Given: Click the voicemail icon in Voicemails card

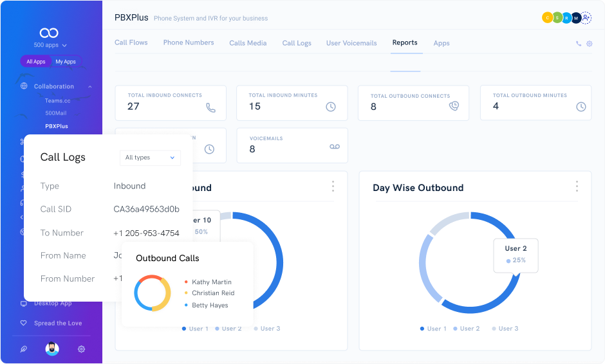Looking at the screenshot, I should tap(334, 147).
